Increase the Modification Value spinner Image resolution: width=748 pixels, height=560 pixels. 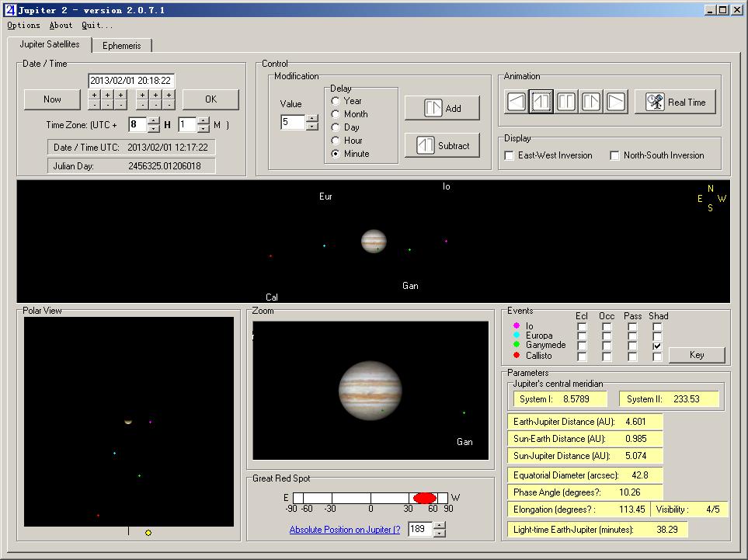tap(312, 118)
